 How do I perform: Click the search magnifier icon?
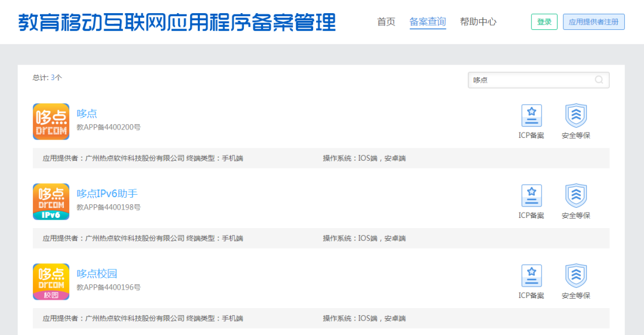click(x=599, y=80)
